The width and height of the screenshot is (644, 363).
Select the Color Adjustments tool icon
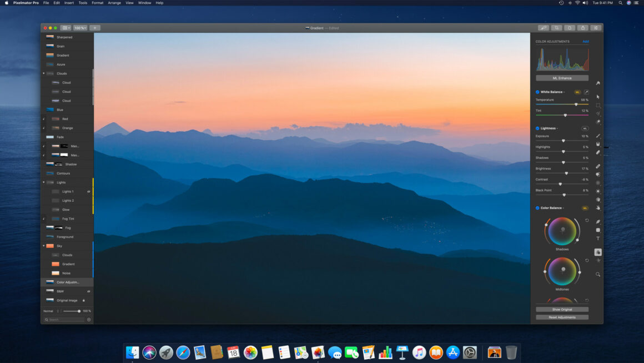click(x=598, y=252)
